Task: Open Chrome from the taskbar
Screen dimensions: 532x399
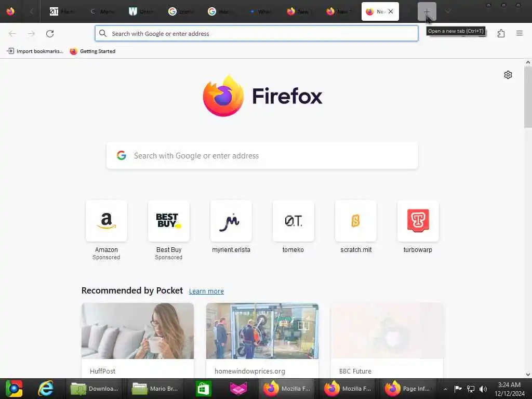Action: (14, 389)
